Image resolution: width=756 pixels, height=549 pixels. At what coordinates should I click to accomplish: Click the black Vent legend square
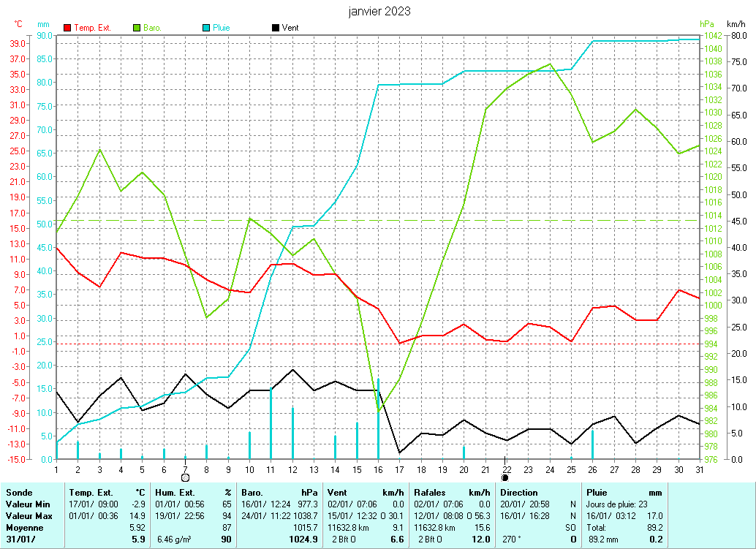coord(275,28)
